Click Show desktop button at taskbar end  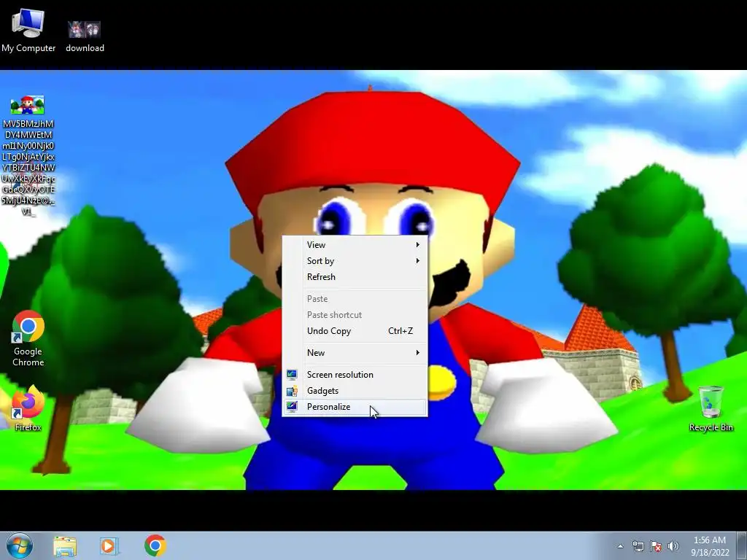(742, 546)
